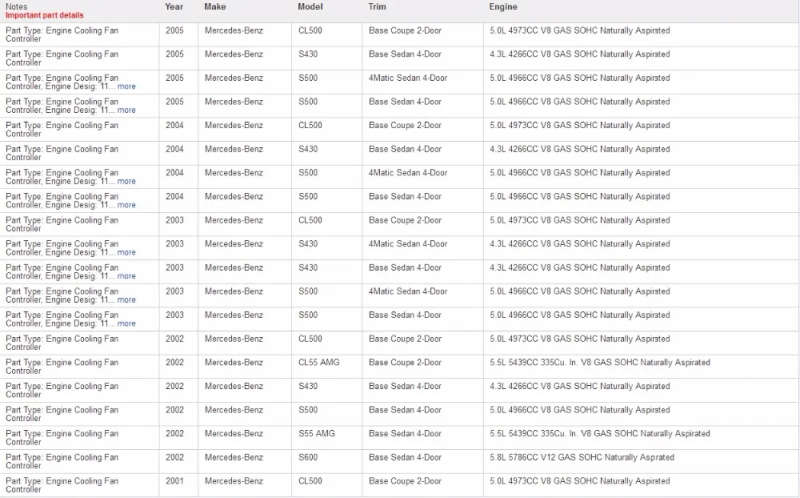The width and height of the screenshot is (800, 498).
Task: Select CL500 model cell in the 2005 row
Action: click(310, 31)
